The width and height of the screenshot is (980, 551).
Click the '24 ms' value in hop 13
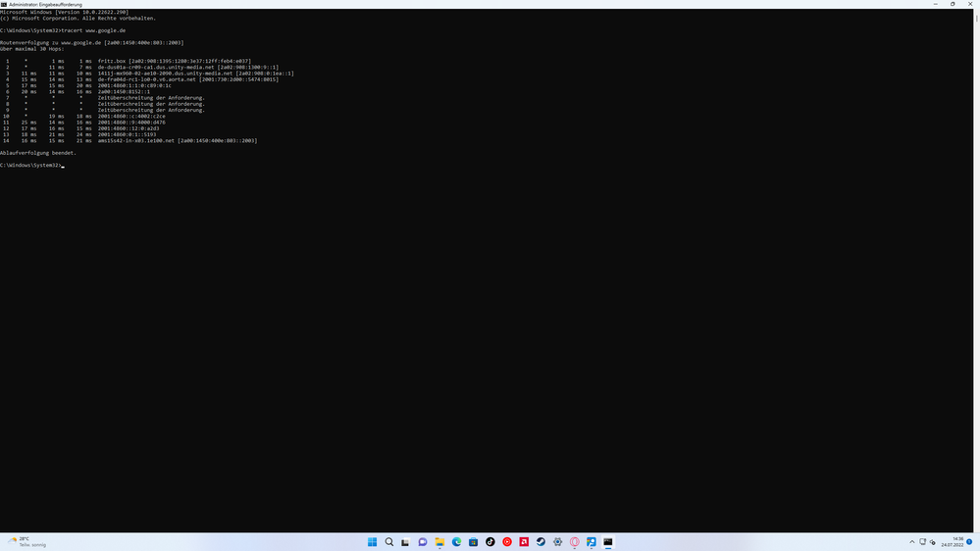pos(83,134)
